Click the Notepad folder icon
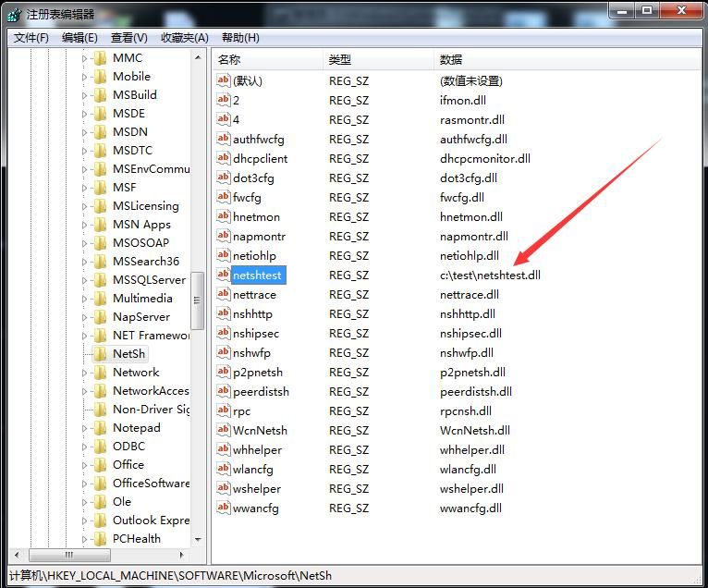The height and width of the screenshot is (588, 708). (100, 427)
